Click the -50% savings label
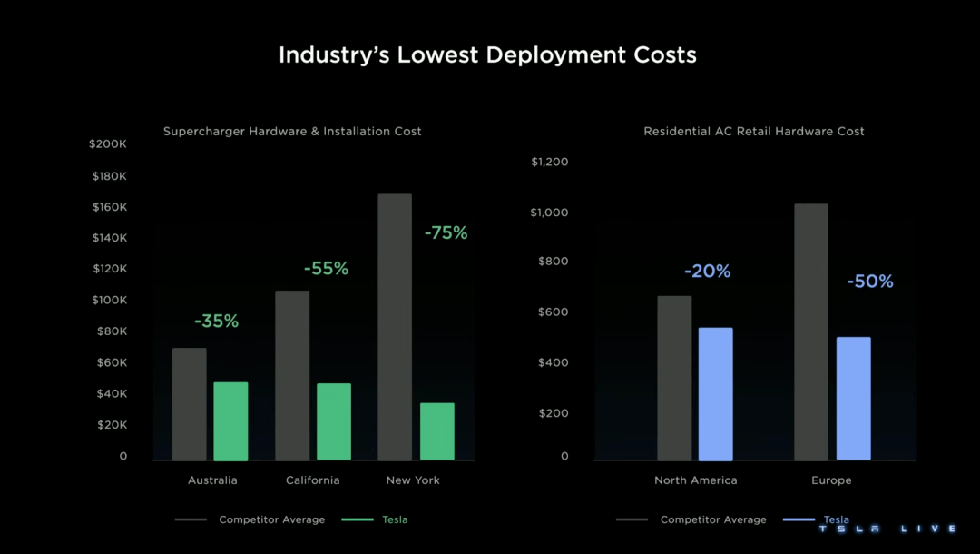 [870, 282]
